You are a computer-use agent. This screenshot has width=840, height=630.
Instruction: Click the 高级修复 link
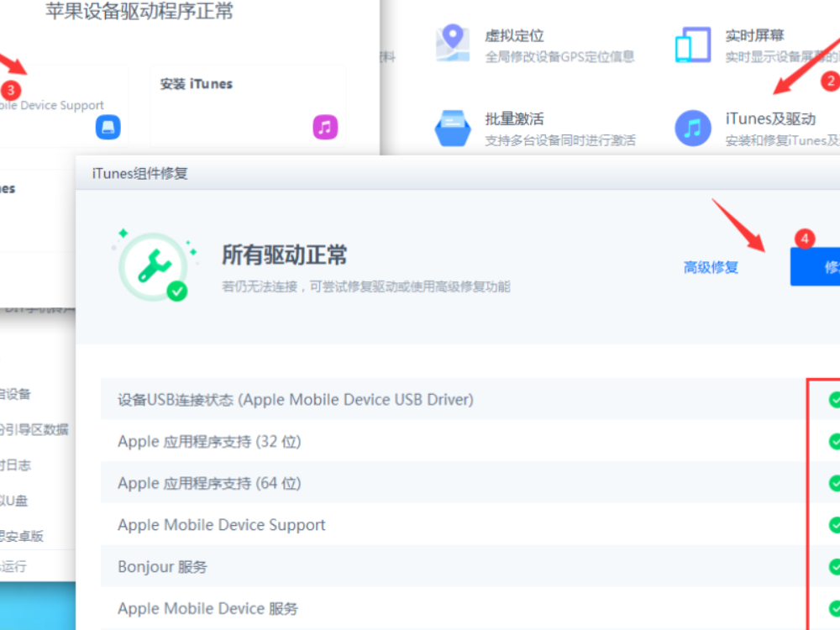pyautogui.click(x=711, y=267)
